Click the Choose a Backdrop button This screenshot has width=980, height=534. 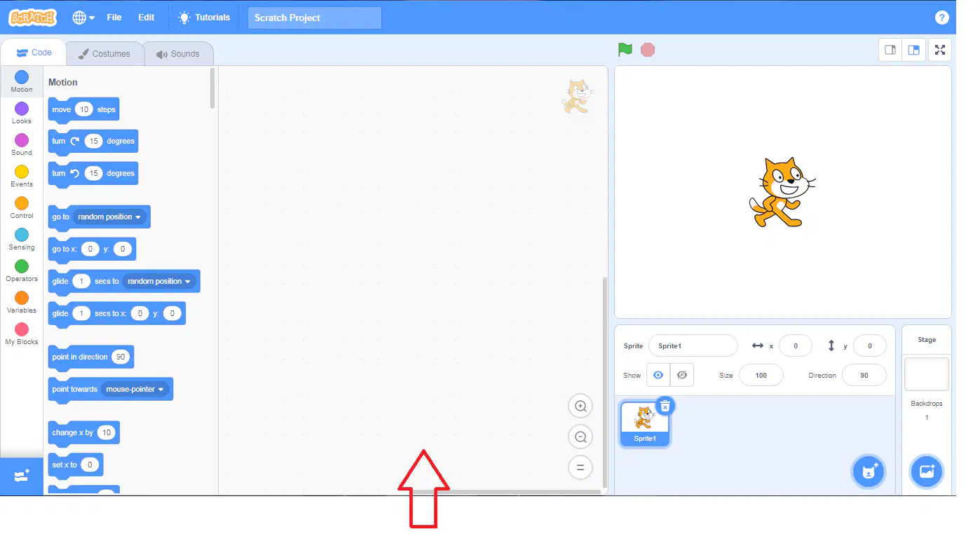(927, 471)
